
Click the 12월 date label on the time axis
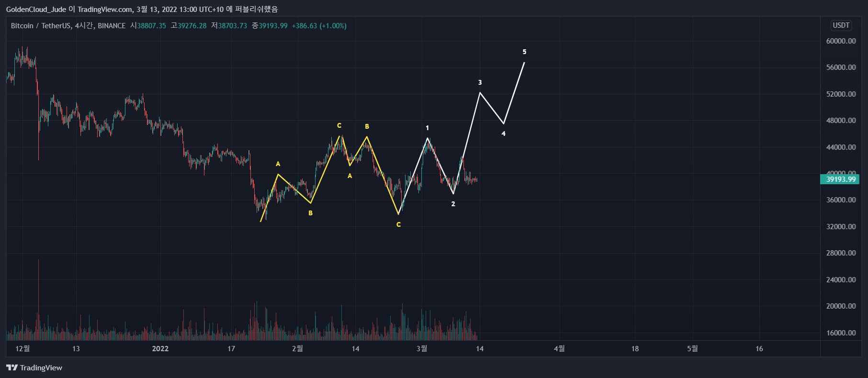click(23, 349)
